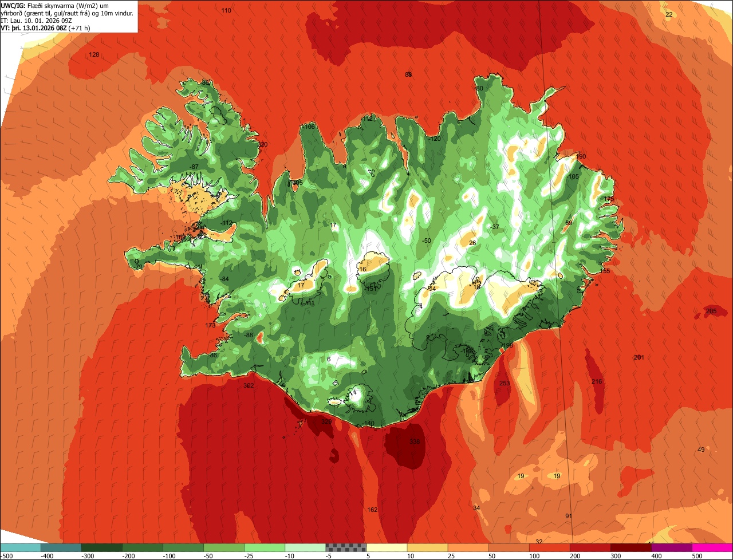Click the legend swatch between -400 and -300

[x=61, y=547]
